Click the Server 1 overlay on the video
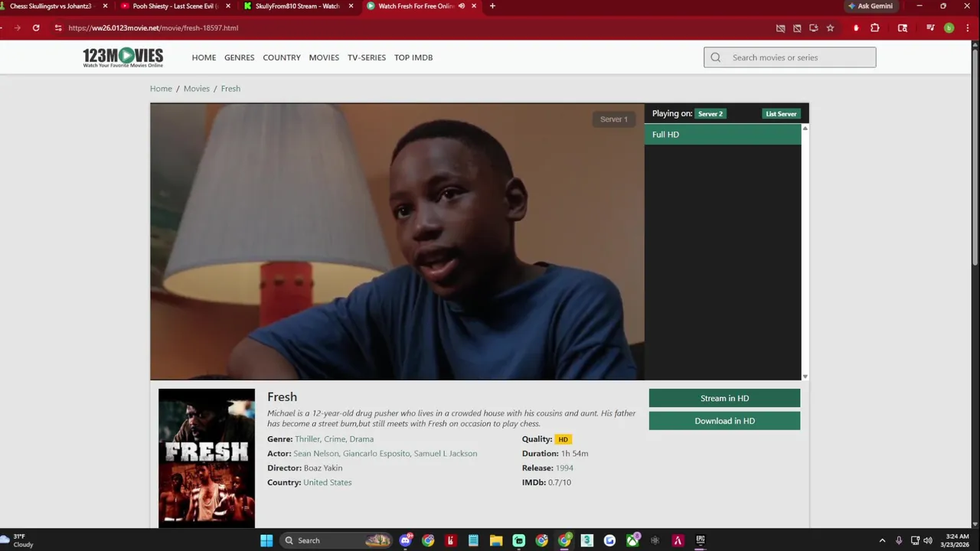Image resolution: width=980 pixels, height=551 pixels. (613, 119)
